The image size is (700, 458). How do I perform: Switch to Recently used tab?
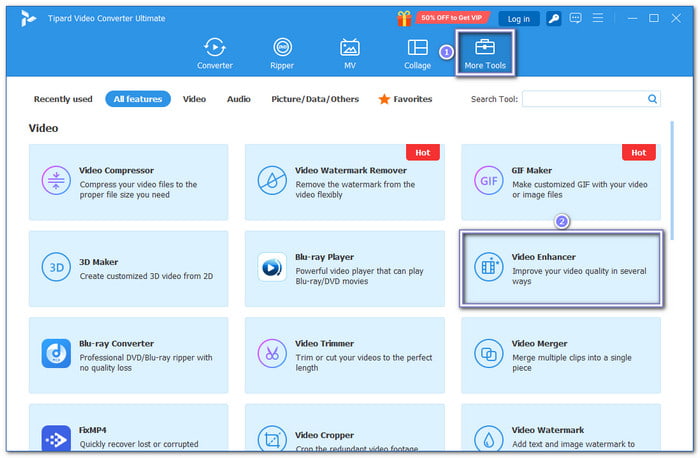pos(63,99)
